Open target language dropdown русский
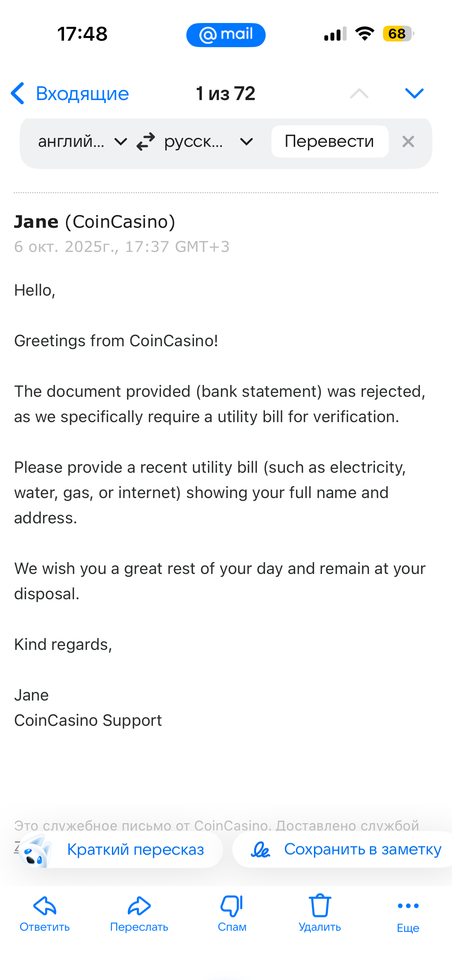The width and height of the screenshot is (452, 980). click(208, 142)
